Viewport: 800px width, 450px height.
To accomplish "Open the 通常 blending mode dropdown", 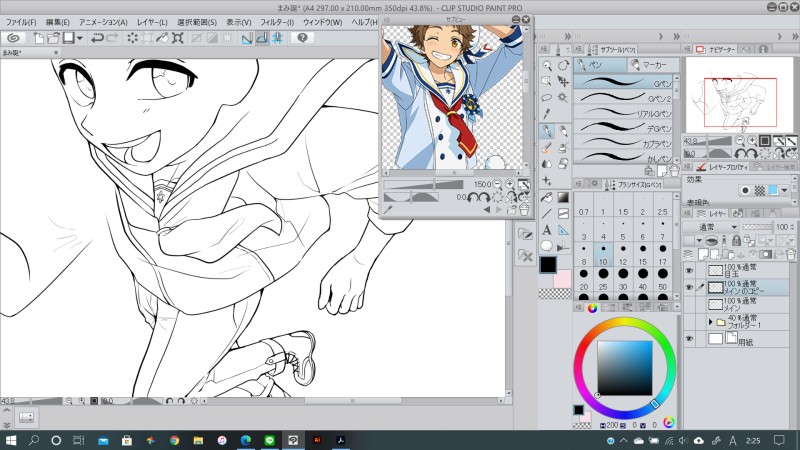I will click(x=711, y=227).
